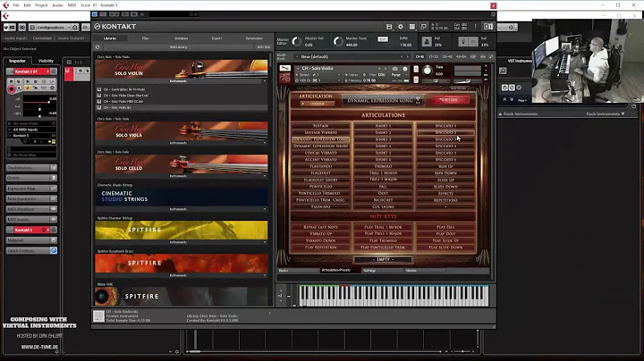Open the Dynamic Expression Long articulation dropdown
The width and height of the screenshot is (644, 361).
coord(383,100)
